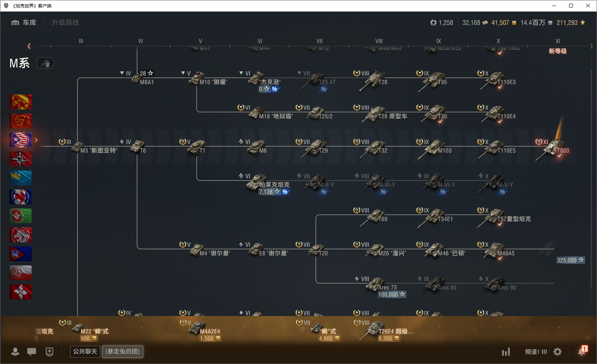Open the session statistics bar-chart icon
This screenshot has height=364, width=597.
506,352
